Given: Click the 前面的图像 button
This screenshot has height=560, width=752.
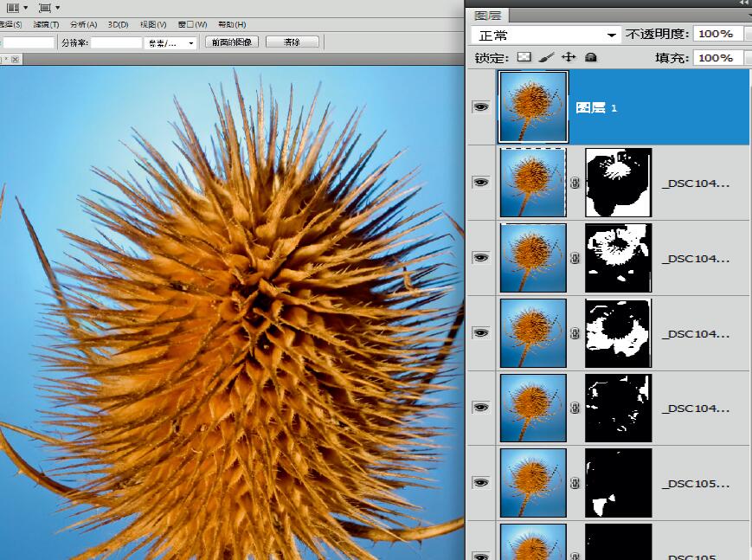Looking at the screenshot, I should tap(232, 42).
